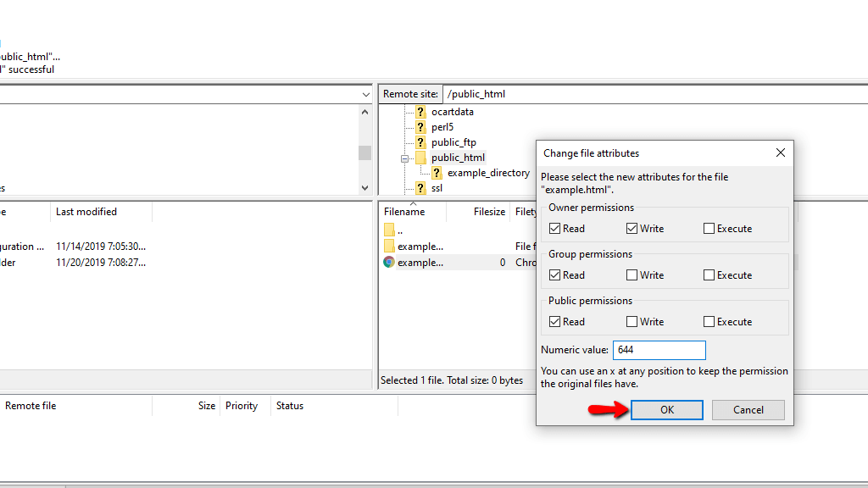Sort remote files by Filetype column
868x488 pixels.
click(524, 212)
